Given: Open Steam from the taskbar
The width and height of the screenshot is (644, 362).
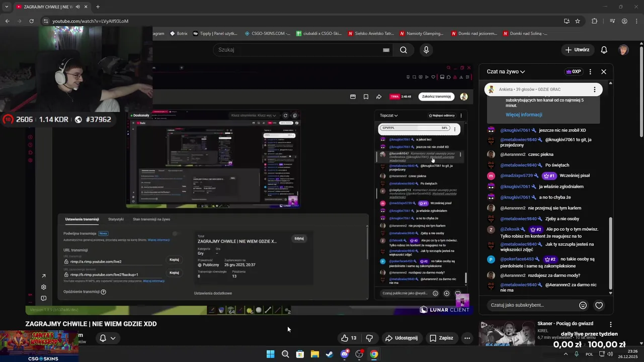Looking at the screenshot, I should [329, 354].
